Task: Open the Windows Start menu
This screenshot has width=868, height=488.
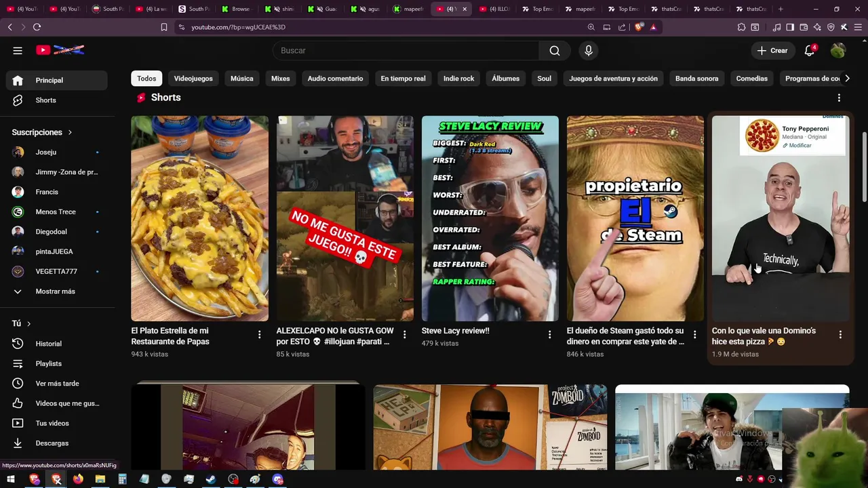Action: click(x=10, y=479)
